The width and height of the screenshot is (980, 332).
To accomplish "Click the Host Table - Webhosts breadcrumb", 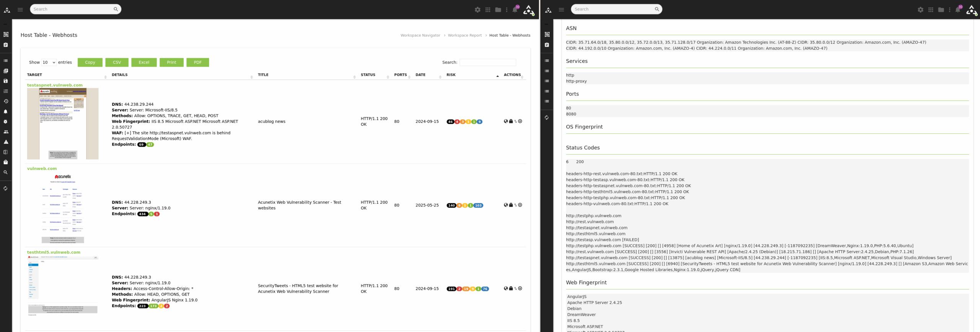I will 510,35.
